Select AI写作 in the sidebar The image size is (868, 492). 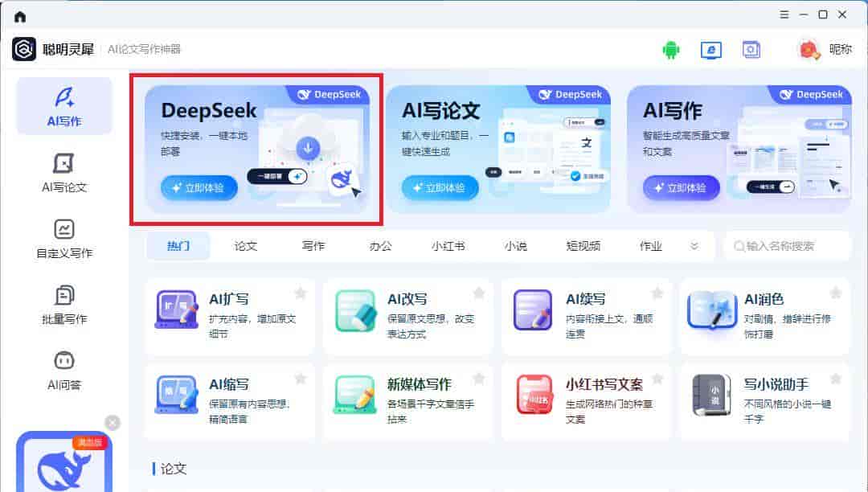pyautogui.click(x=64, y=106)
